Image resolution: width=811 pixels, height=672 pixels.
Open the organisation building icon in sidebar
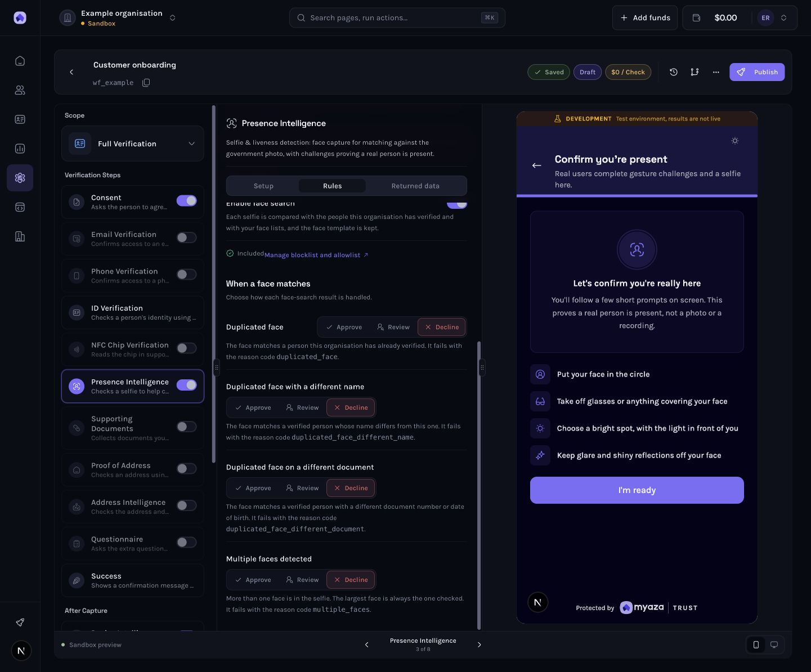[x=20, y=236]
